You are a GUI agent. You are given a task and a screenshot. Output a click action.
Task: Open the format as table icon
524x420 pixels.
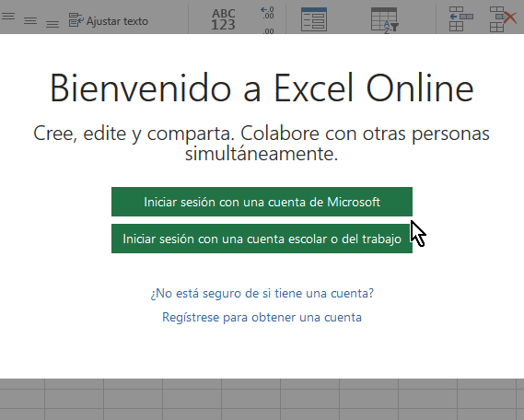314,19
